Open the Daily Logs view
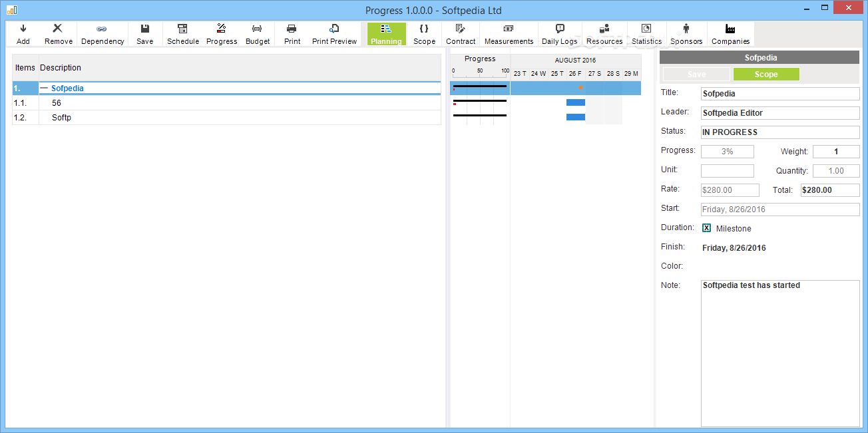The height and width of the screenshot is (433, 868). click(559, 34)
